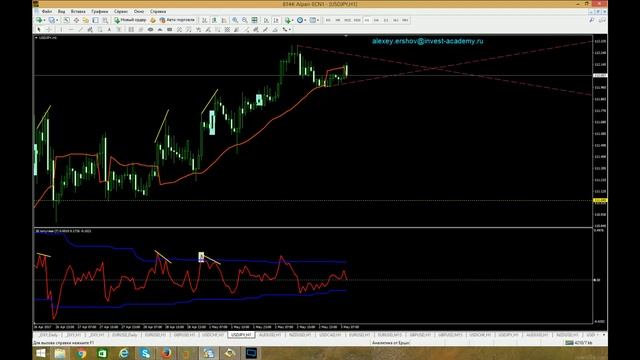640x360 pixels.
Task: Switch timeframe to D1
Action: pos(386,20)
